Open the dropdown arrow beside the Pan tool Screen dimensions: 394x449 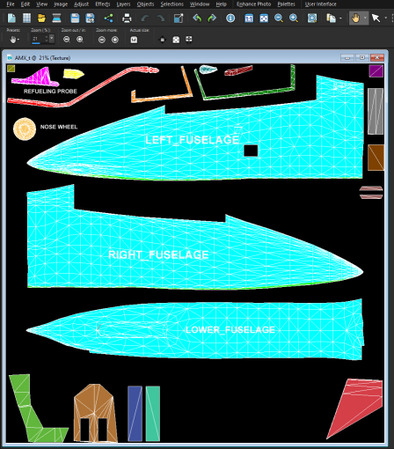[x=365, y=18]
